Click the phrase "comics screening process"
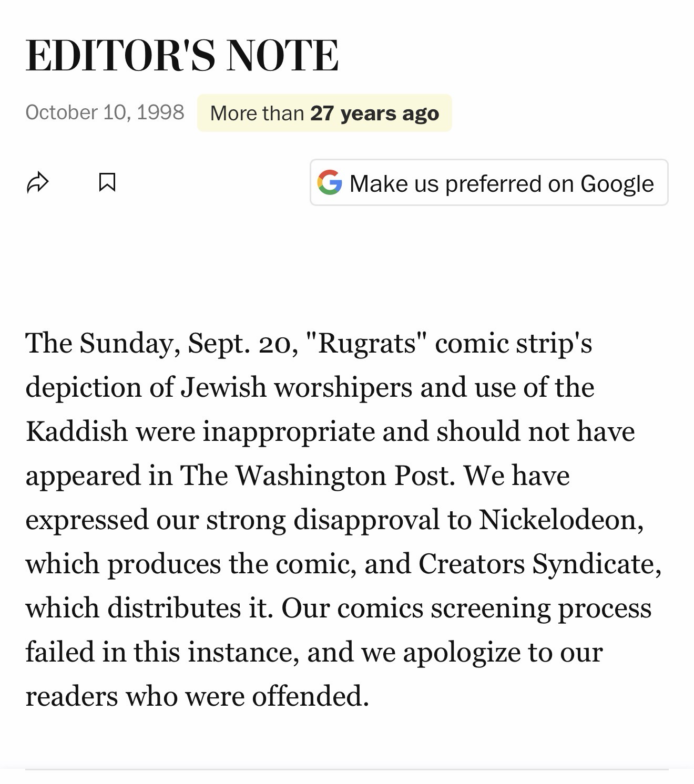 pyautogui.click(x=494, y=608)
